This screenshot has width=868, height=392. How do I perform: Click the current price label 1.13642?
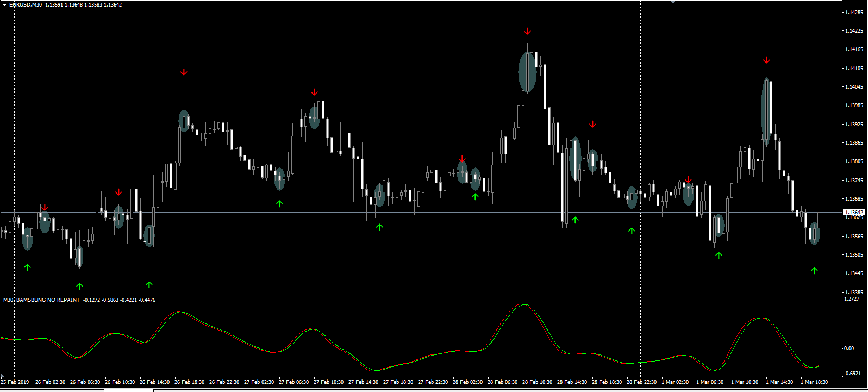click(x=854, y=213)
